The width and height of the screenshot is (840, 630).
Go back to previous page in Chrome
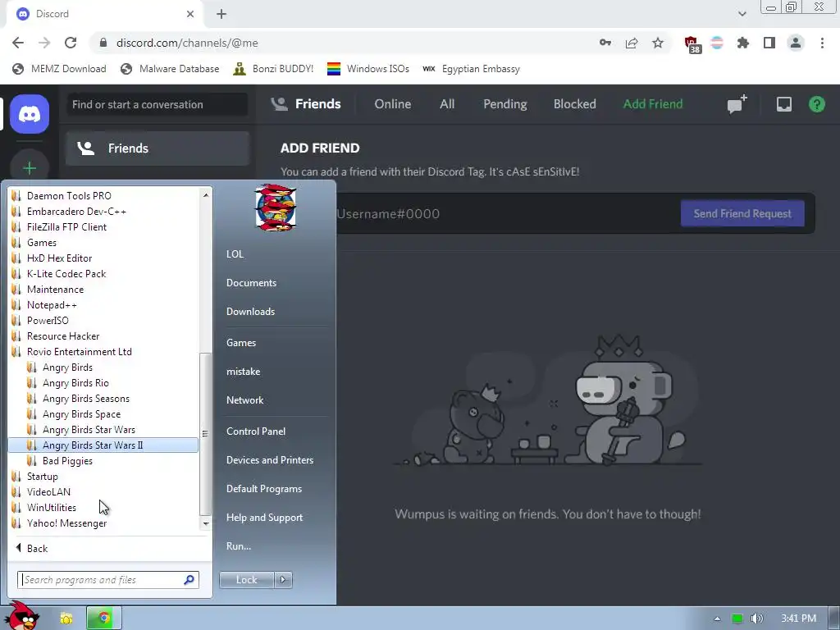pyautogui.click(x=18, y=43)
